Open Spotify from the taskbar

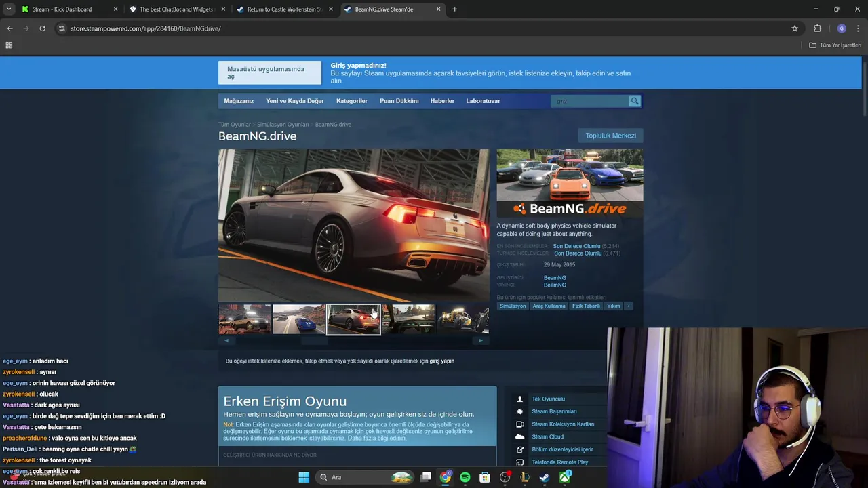point(465,477)
